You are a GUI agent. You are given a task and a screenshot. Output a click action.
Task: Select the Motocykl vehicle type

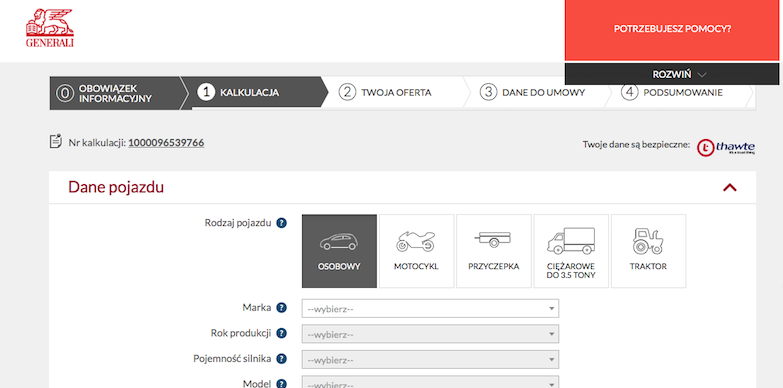(416, 251)
